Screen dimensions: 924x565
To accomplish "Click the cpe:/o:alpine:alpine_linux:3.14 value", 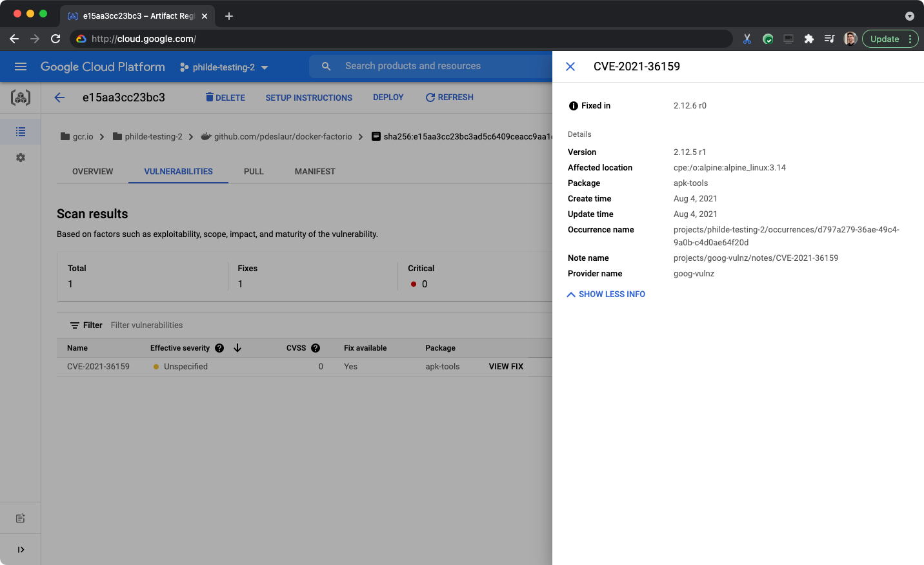I will click(730, 168).
